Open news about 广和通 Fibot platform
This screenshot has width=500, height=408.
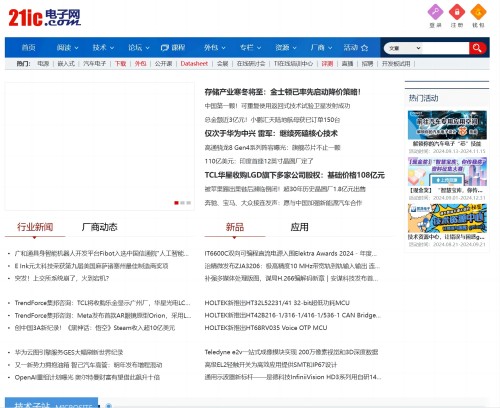pyautogui.click(x=102, y=253)
